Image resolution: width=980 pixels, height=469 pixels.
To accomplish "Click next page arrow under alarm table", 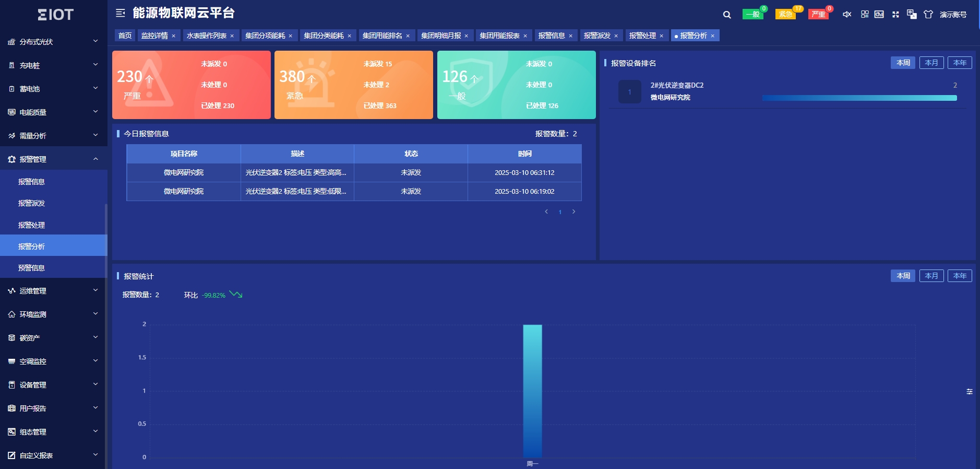I will [573, 212].
